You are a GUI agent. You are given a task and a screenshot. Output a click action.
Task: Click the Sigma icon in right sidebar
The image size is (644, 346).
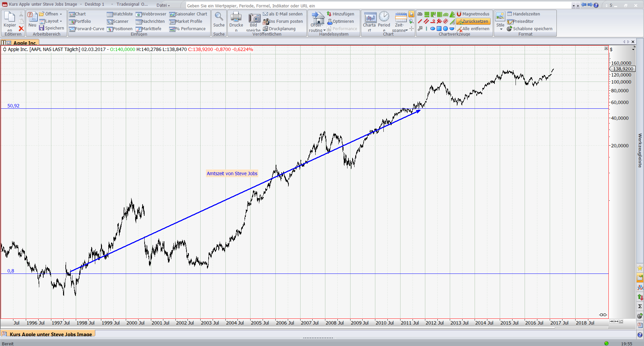pos(640,306)
